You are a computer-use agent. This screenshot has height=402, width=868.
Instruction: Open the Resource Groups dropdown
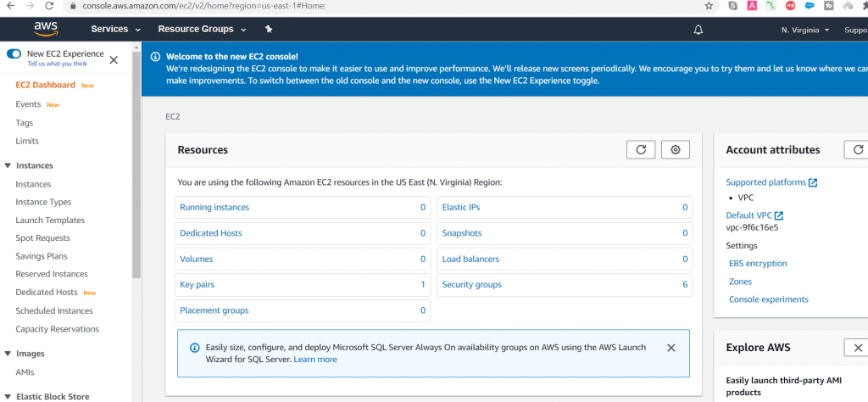(202, 29)
